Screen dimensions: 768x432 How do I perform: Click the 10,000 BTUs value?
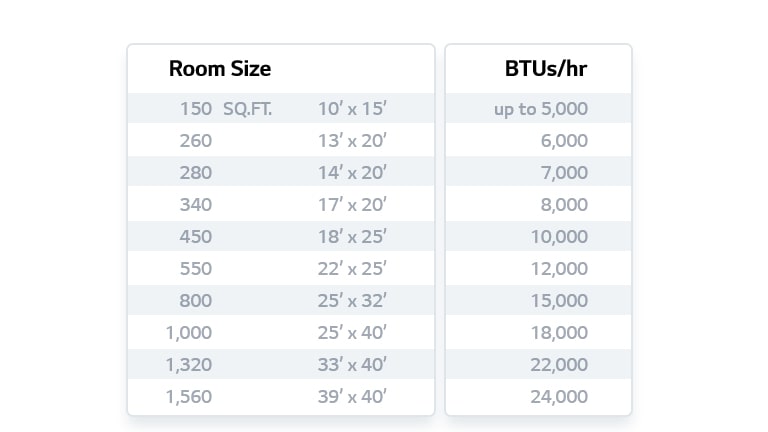pyautogui.click(x=559, y=237)
